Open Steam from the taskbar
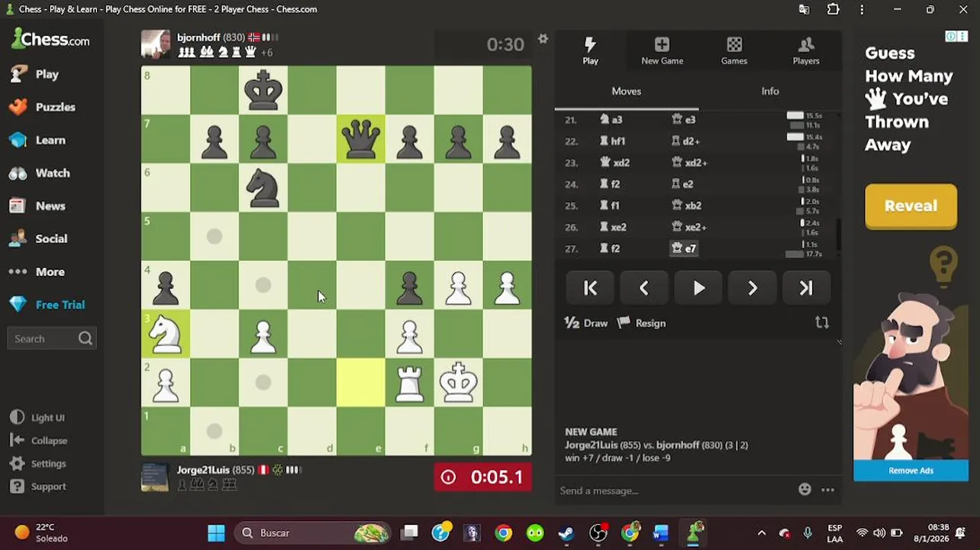Screen dimensions: 980x550 point(566,532)
